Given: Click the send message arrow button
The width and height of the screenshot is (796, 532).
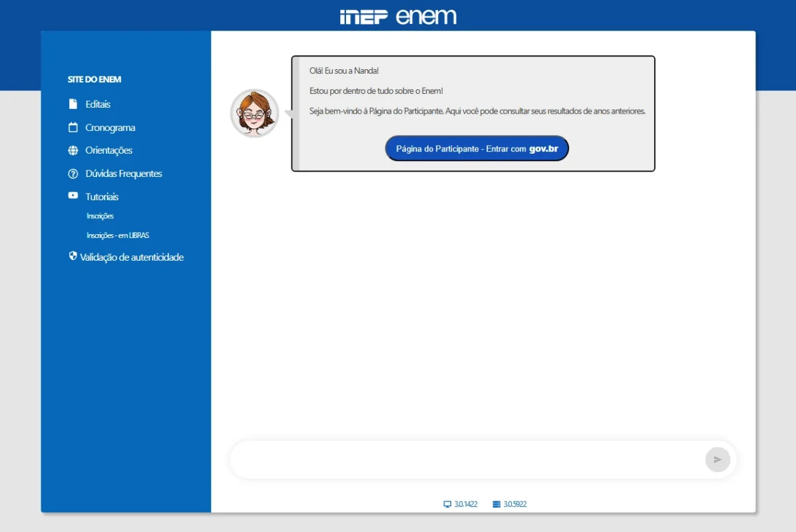Looking at the screenshot, I should click(717, 460).
